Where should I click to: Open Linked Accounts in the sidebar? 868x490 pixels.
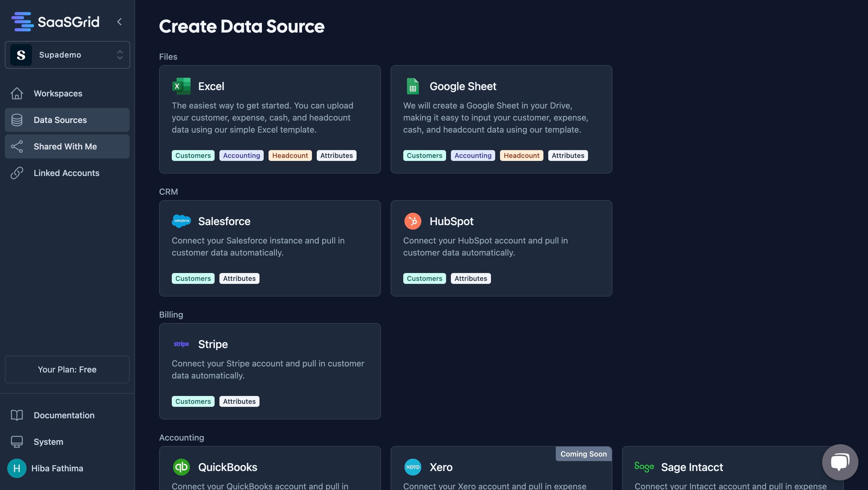click(67, 173)
